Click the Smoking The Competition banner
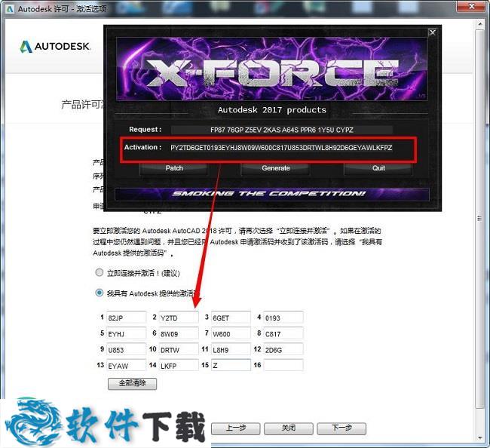490x448 pixels. (x=271, y=194)
